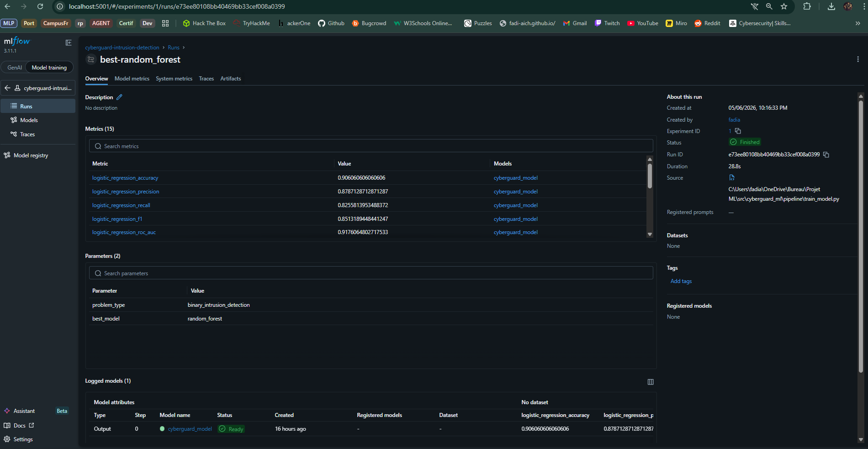Open Logged models column selector icon

pos(651,382)
